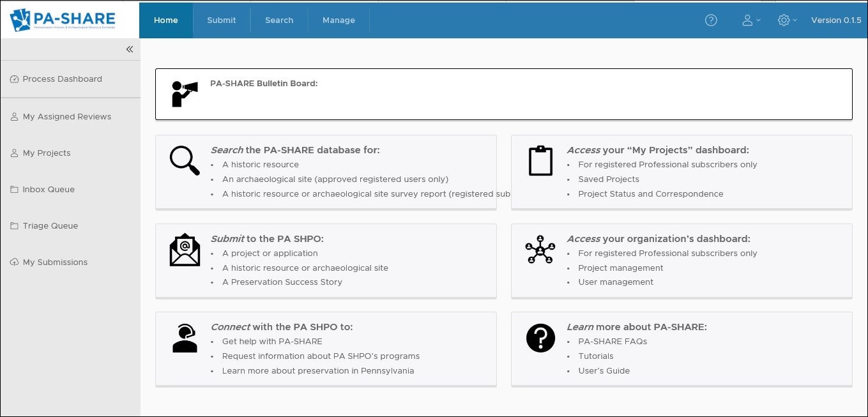This screenshot has width=868, height=417.
Task: Open Triage Queue
Action: 70,226
